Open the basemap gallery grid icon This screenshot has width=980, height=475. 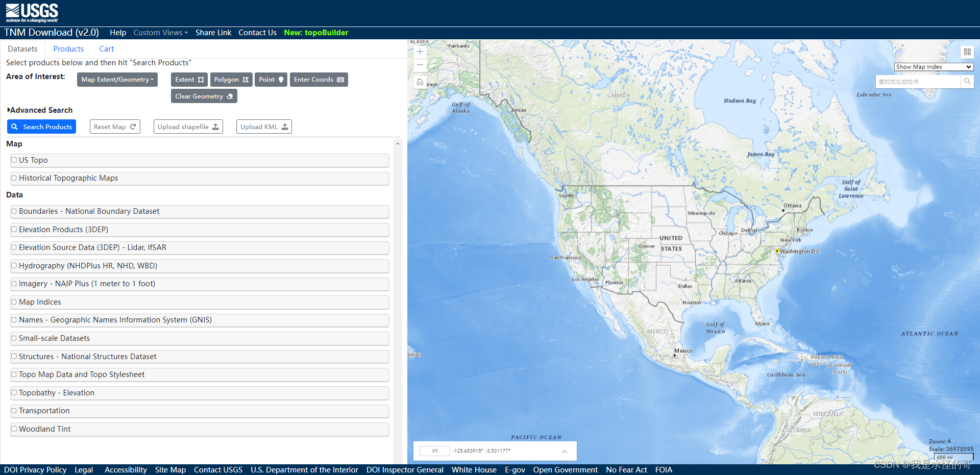pos(967,52)
